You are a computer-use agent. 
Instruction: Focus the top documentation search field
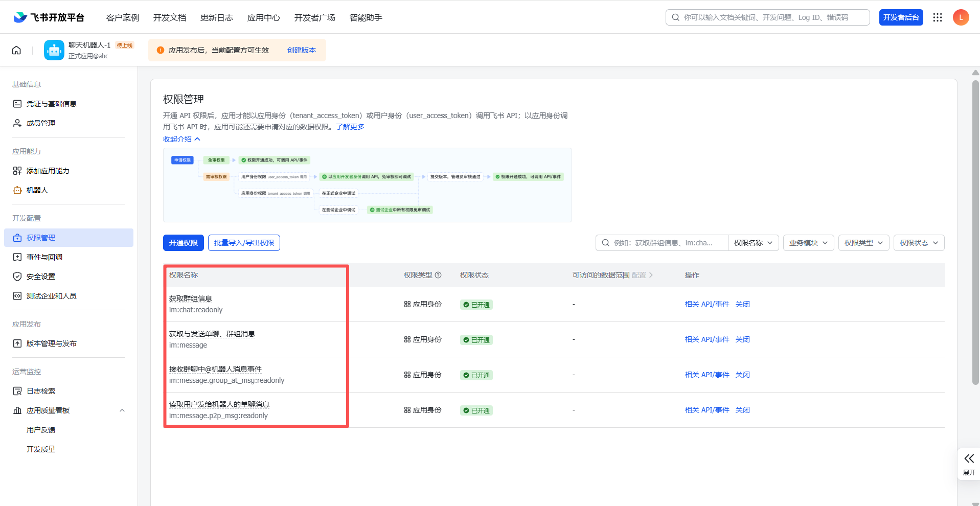[768, 17]
